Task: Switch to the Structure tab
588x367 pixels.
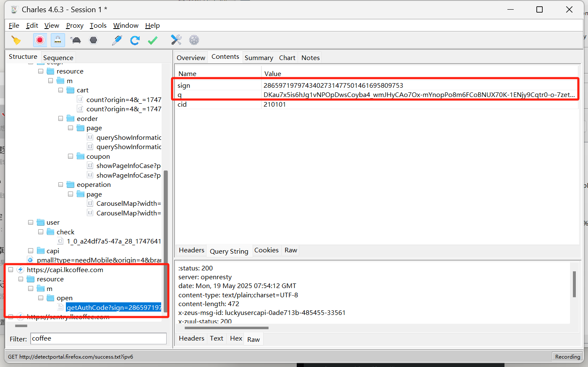Action: (x=23, y=57)
